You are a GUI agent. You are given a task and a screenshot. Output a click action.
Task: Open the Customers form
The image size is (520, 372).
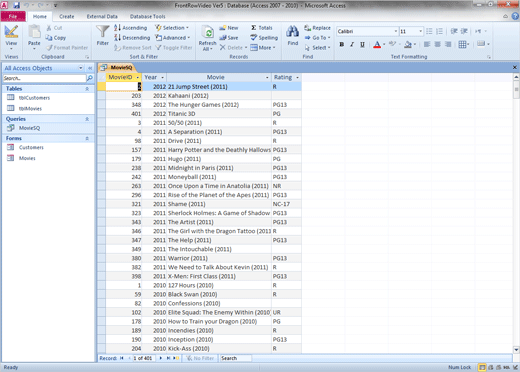[31, 147]
